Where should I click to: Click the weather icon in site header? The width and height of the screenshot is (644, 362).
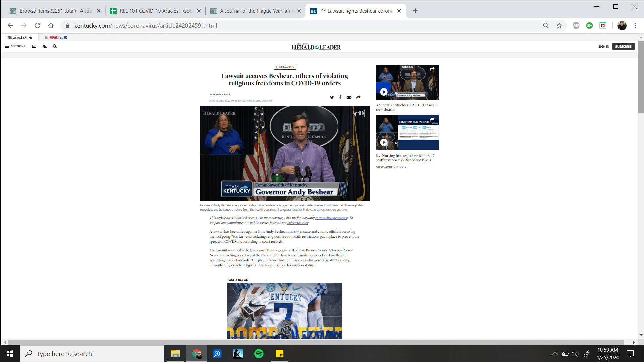point(44,46)
